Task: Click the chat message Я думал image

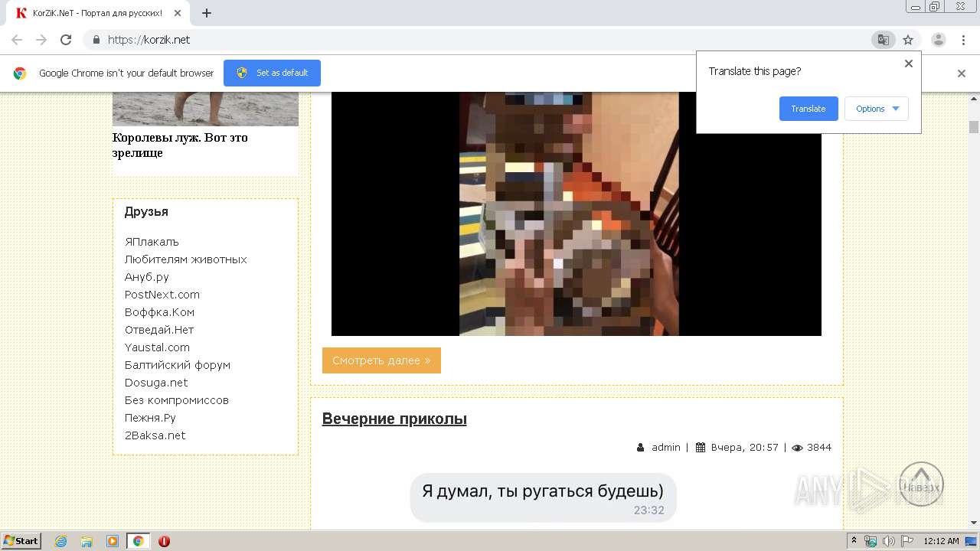Action: tap(544, 497)
